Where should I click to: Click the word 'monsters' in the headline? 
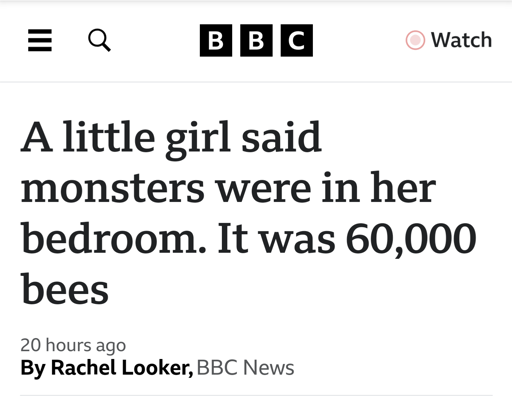(x=112, y=190)
